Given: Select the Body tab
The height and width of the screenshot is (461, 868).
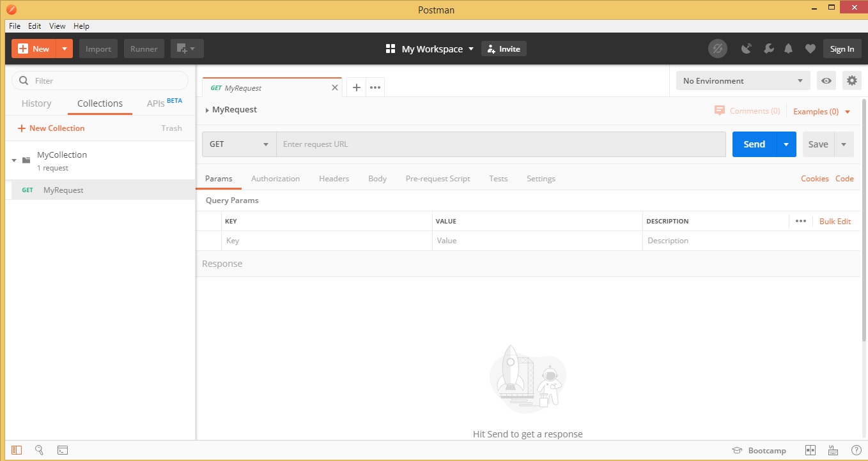Looking at the screenshot, I should coord(378,179).
